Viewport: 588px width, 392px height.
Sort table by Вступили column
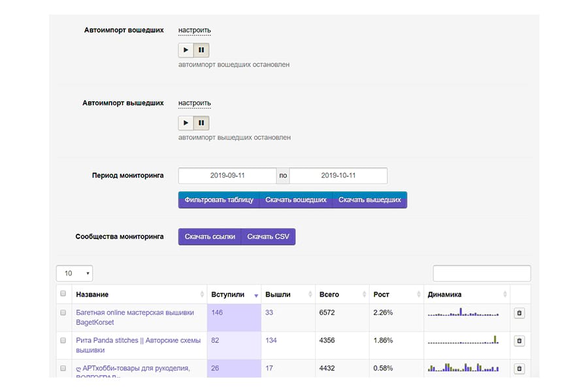tap(234, 295)
